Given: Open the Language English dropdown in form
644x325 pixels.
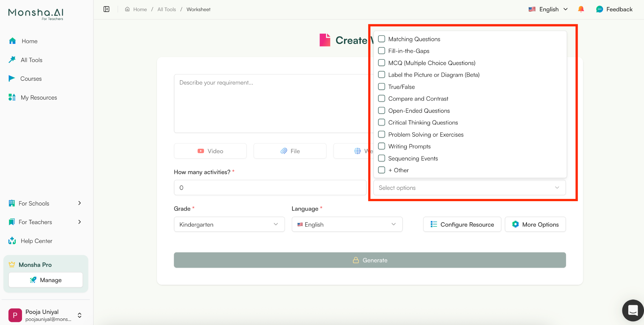Looking at the screenshot, I should (x=347, y=224).
